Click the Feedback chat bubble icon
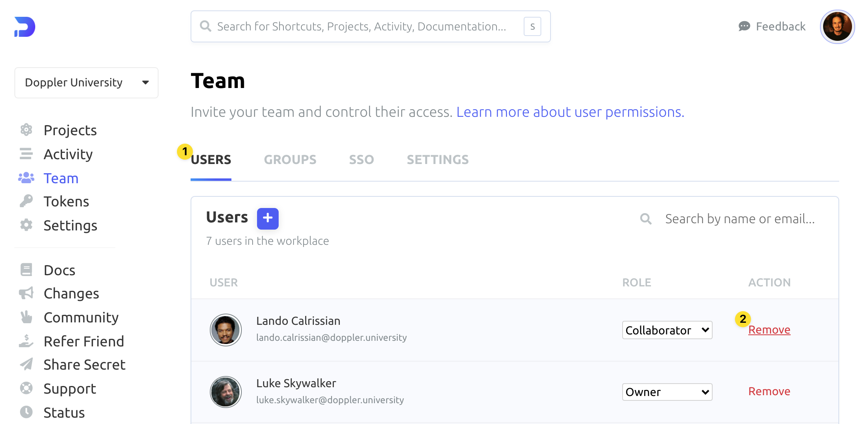Image resolution: width=868 pixels, height=424 pixels. [x=744, y=26]
